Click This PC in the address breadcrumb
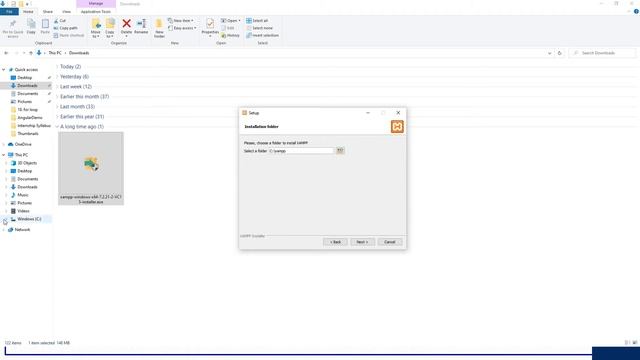 pos(55,53)
